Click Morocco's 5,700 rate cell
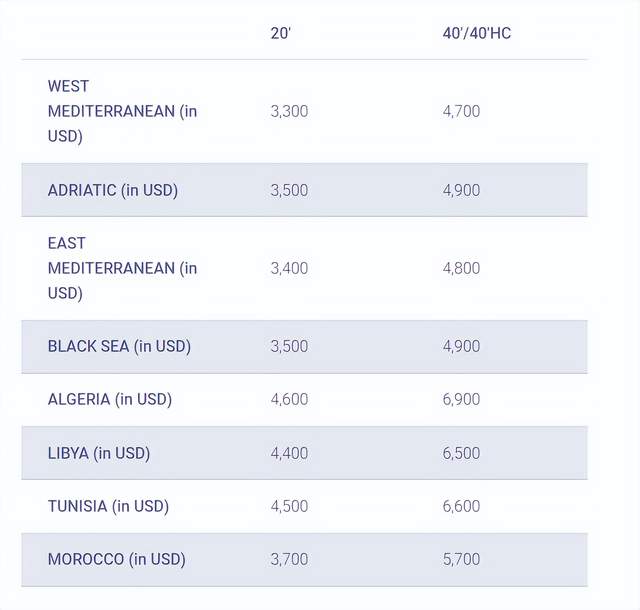 click(x=461, y=559)
